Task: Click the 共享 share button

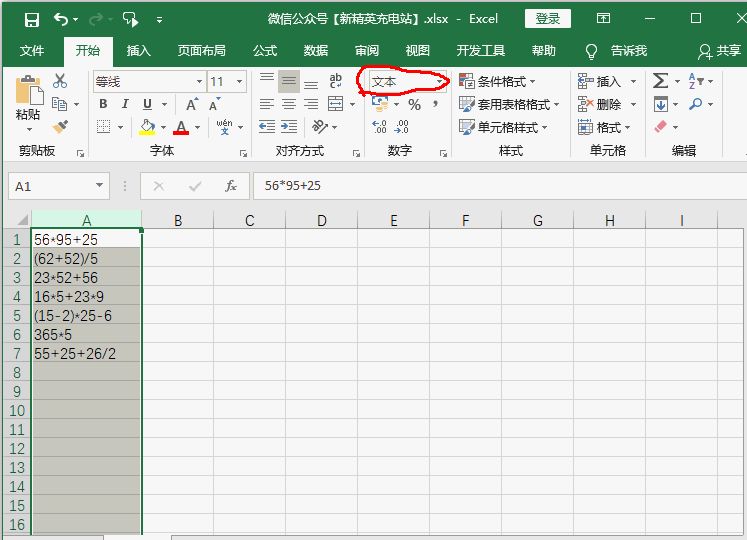Action: point(720,51)
